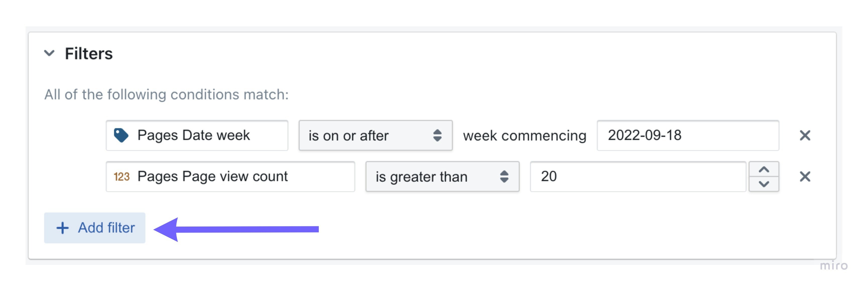This screenshot has width=868, height=290.
Task: Click the 2022-09-18 date input
Action: (x=687, y=135)
